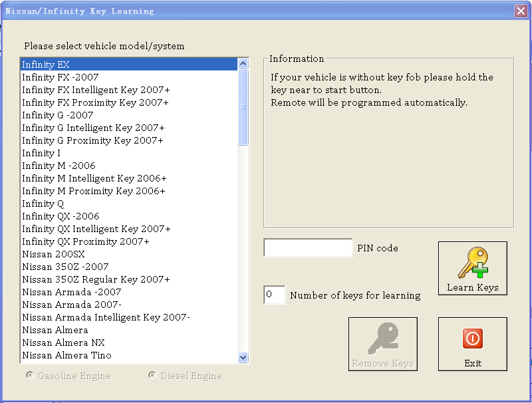
Task: Pick Infinity QX Intelligent Key 2007+
Action: click(x=129, y=229)
